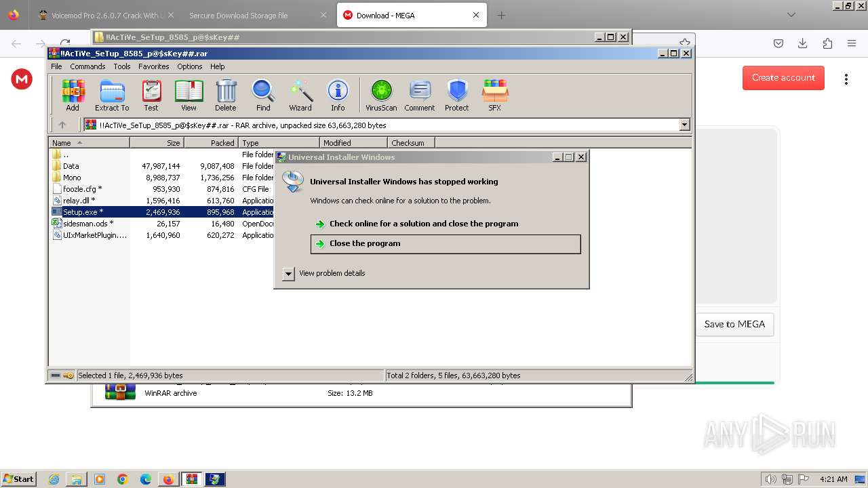This screenshot has height=488, width=868.
Task: Expand View problem details
Action: [288, 273]
